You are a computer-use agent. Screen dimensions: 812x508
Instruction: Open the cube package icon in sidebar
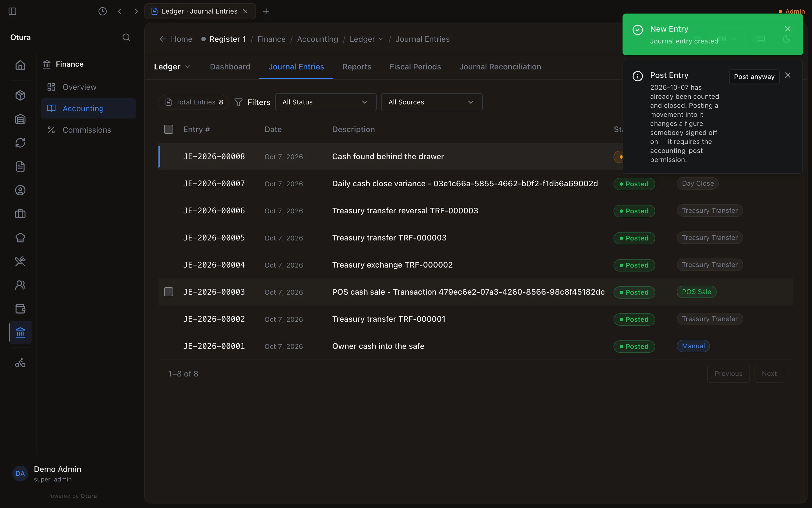(x=20, y=95)
